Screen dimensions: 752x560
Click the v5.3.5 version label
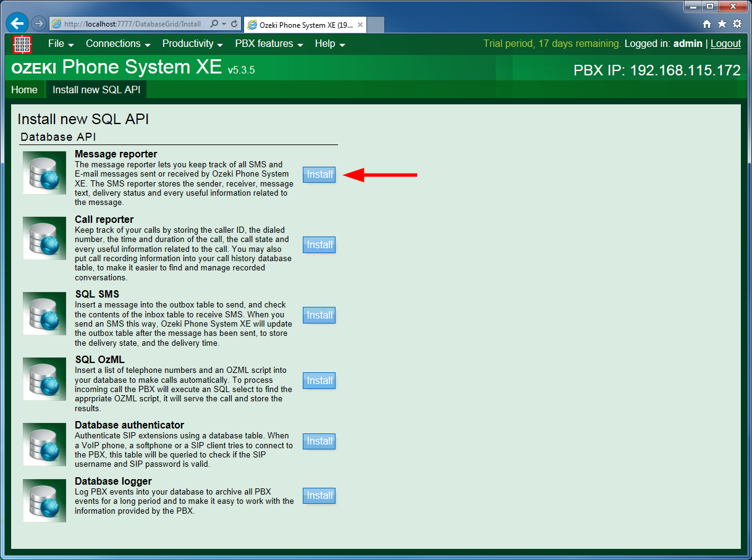pos(241,70)
